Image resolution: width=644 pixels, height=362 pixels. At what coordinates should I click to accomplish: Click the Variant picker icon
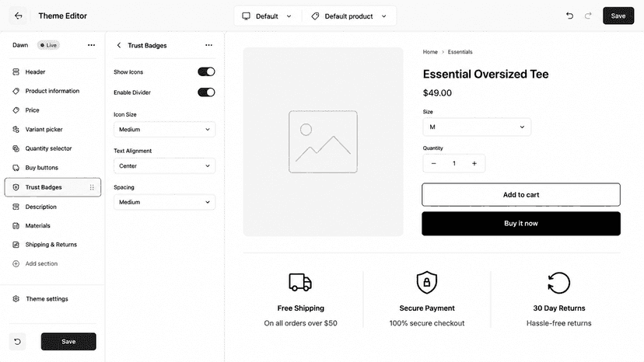click(x=16, y=129)
